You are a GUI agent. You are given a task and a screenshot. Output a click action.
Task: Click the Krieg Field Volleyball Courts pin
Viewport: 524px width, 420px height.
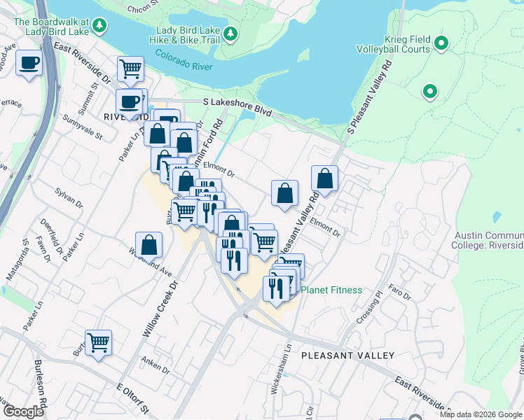441,44
